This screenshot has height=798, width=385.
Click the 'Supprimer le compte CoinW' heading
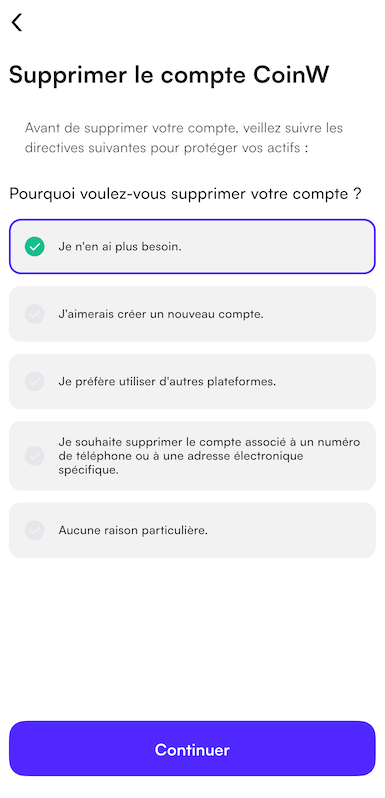coord(169,75)
